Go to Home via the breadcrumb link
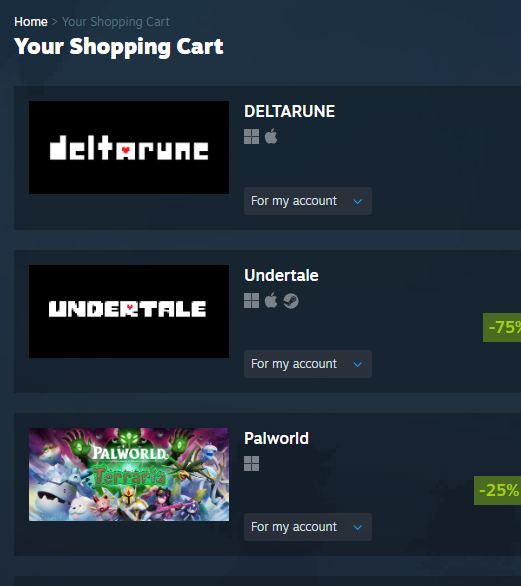The image size is (521, 586). (x=31, y=22)
